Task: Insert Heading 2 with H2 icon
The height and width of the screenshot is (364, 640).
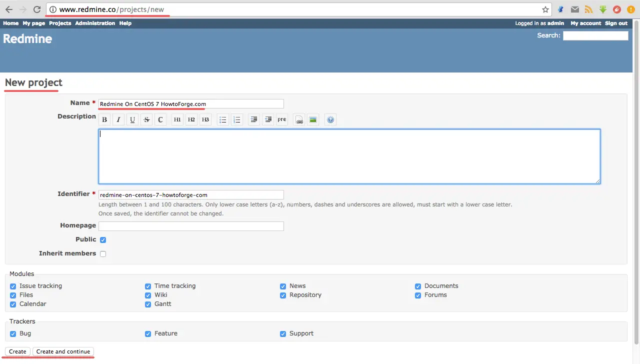Action: [x=191, y=119]
